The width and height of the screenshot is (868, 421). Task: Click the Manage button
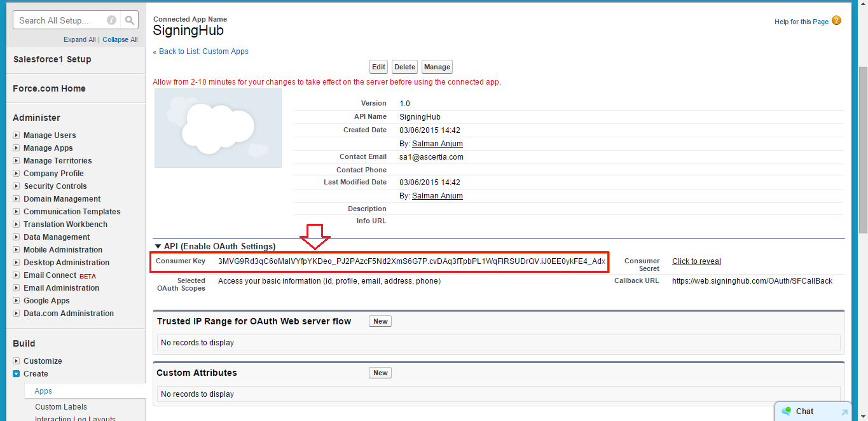[437, 67]
